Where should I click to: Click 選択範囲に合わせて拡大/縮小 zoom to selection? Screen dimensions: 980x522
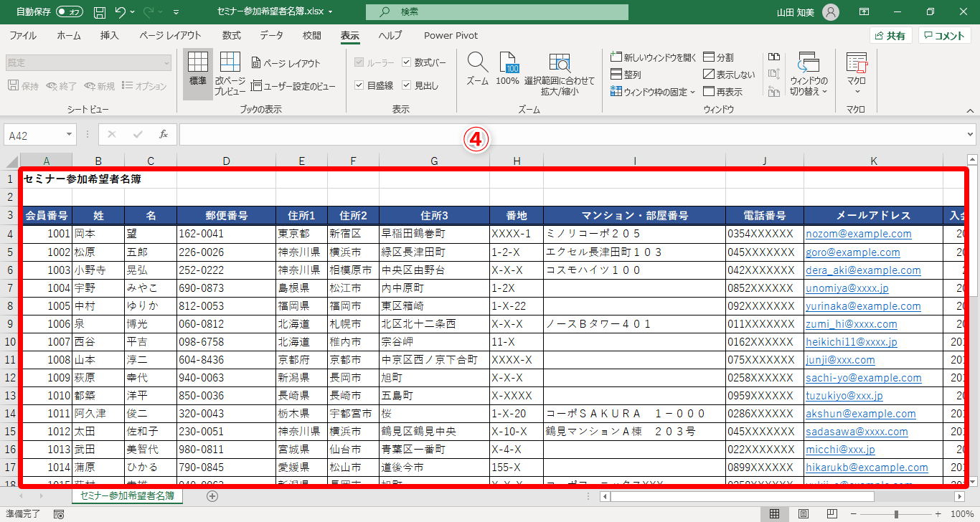pyautogui.click(x=560, y=74)
